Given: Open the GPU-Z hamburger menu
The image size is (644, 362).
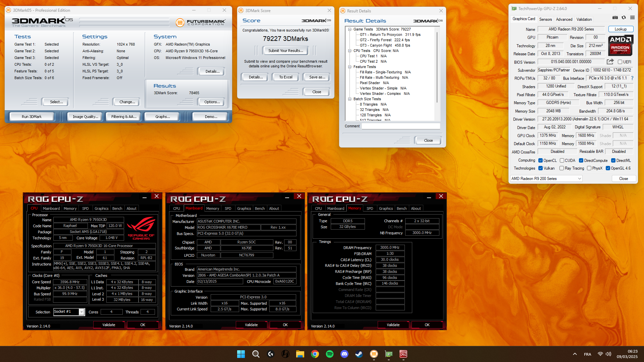Looking at the screenshot, I should [632, 18].
